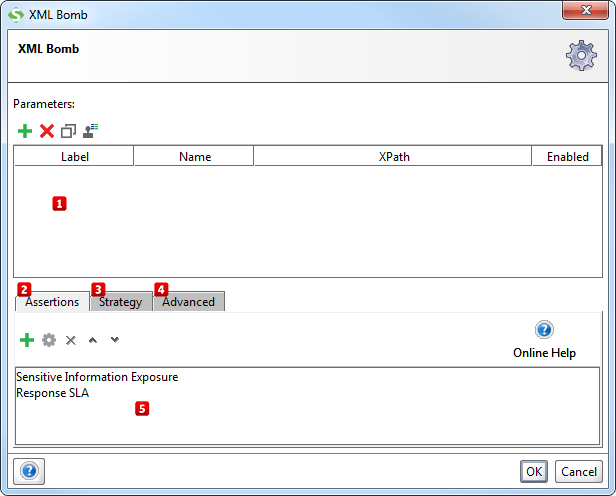Remove the selected assertion
Screen dimensions: 616x496
pos(71,340)
